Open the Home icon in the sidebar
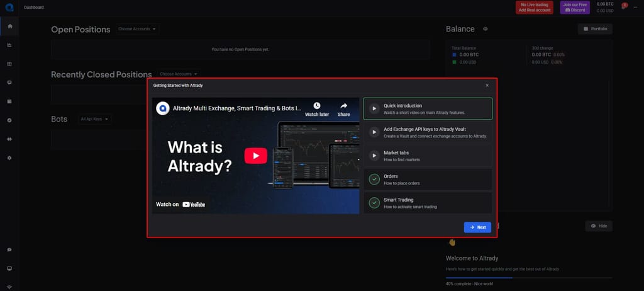 [10, 26]
